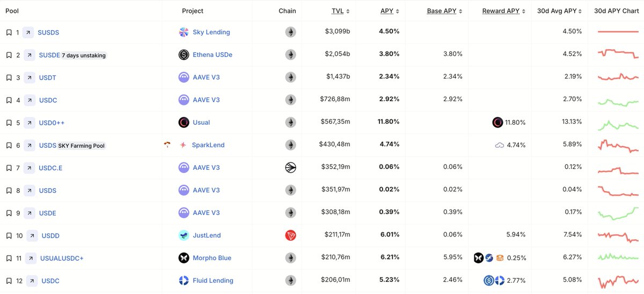The image size is (644, 294).
Task: Sort by 30d Avg APY column
Action: tap(560, 11)
